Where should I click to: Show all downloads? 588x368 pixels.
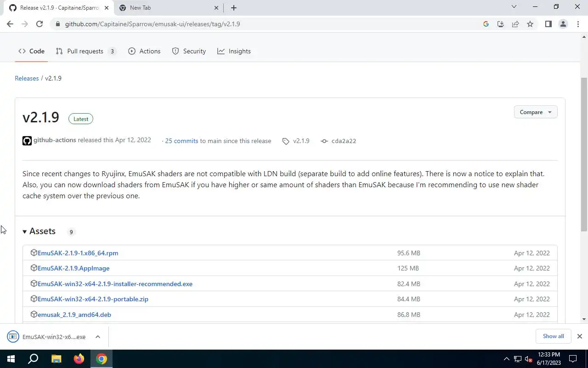click(553, 336)
